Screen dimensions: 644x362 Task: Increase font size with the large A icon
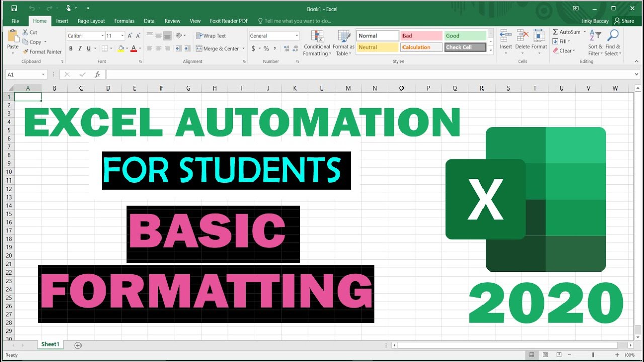[x=130, y=36]
